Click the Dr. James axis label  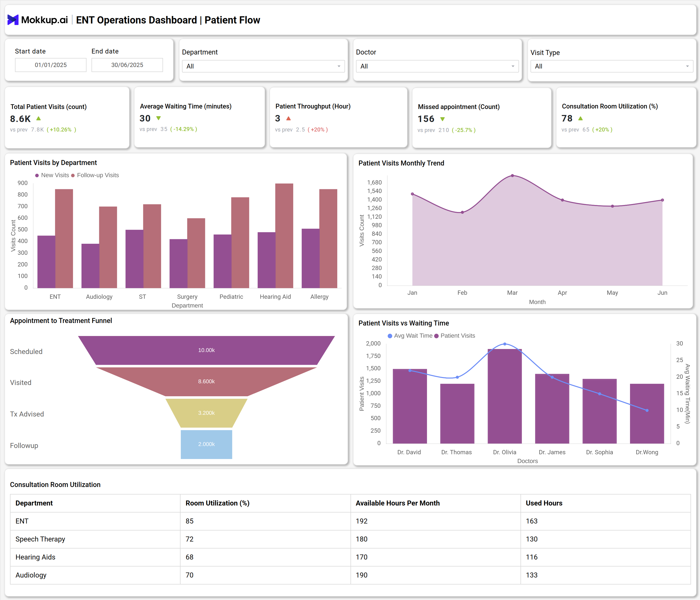552,452
